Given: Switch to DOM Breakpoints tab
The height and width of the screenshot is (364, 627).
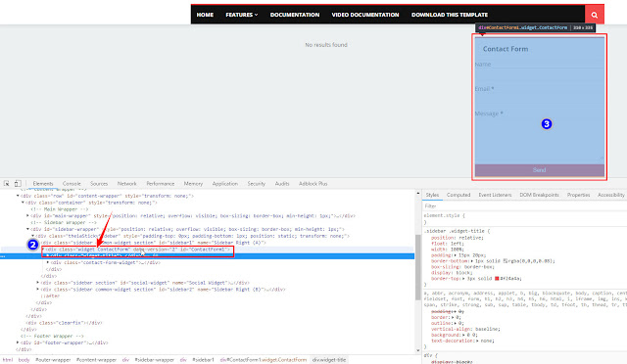Looking at the screenshot, I should pos(539,195).
